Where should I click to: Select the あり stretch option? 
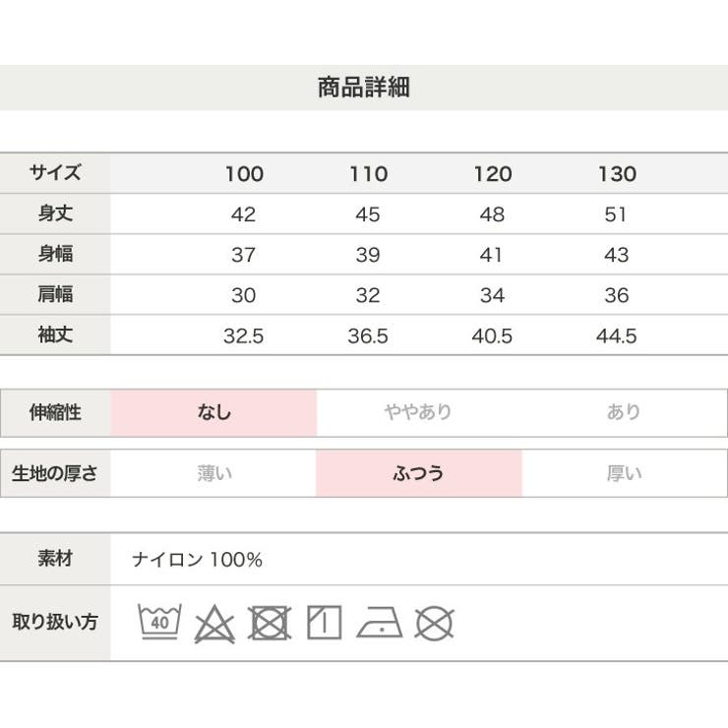tap(624, 412)
